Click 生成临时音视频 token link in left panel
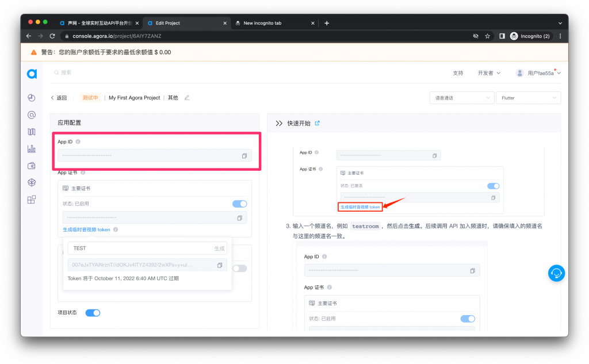 point(86,229)
